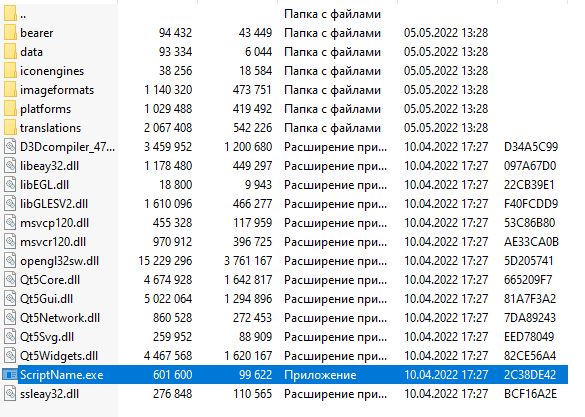585x417 pixels.
Task: Select the Qt5Svg.dll file name
Action: click(x=47, y=337)
